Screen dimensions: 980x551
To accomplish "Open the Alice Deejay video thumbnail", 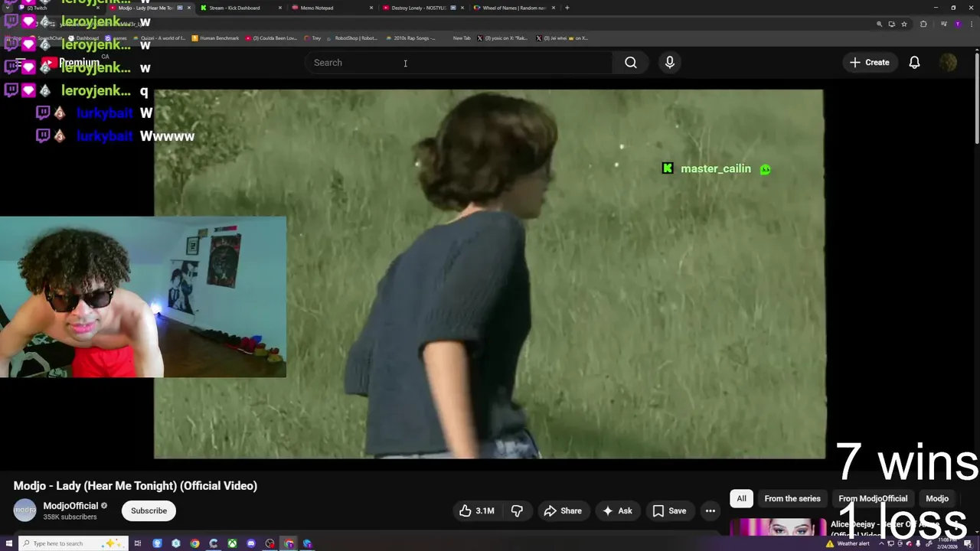I will 778,529.
